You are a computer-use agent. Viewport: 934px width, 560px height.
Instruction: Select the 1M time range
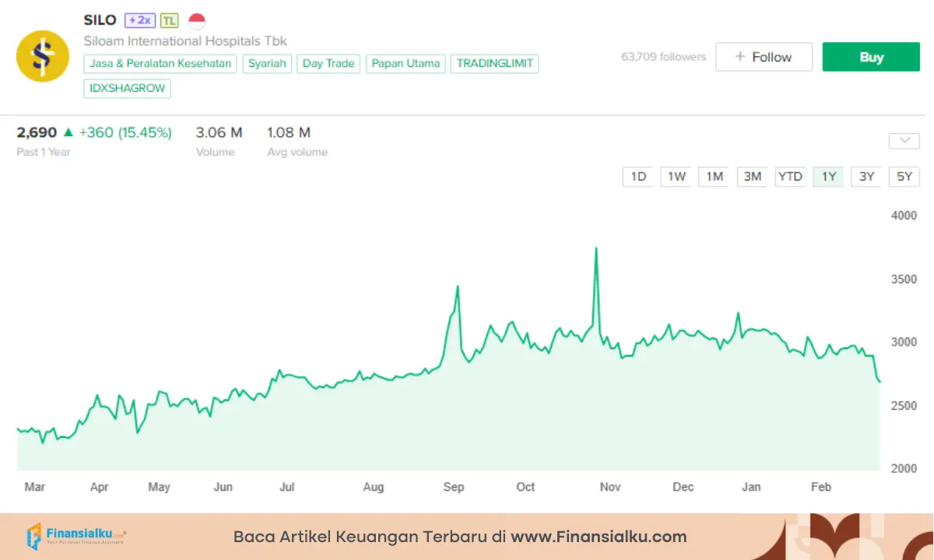coord(715,177)
